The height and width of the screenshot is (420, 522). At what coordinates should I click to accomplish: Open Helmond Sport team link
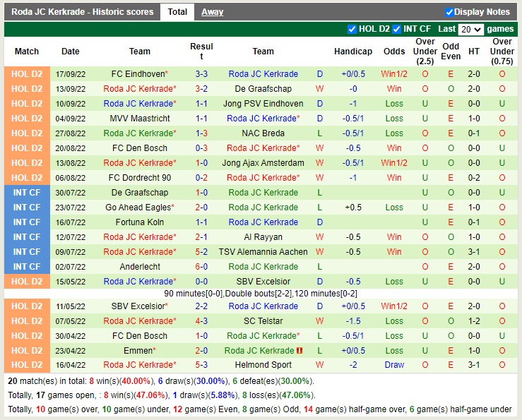pos(263,365)
